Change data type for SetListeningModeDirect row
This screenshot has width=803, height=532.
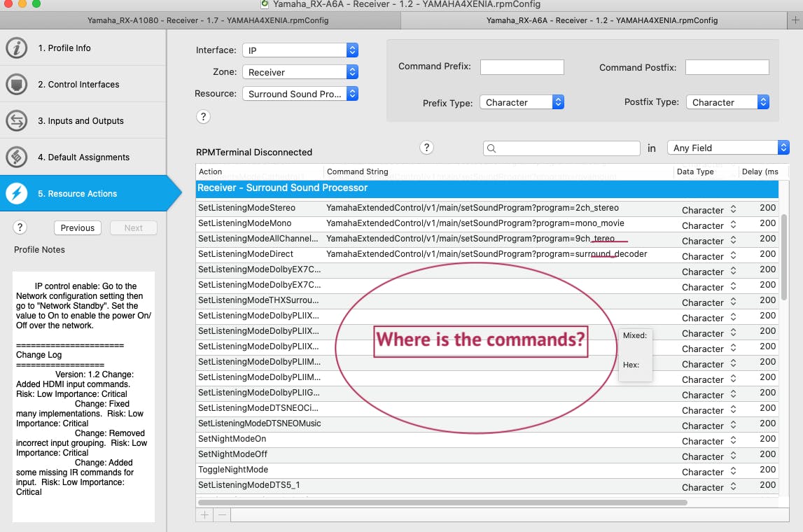(x=709, y=256)
